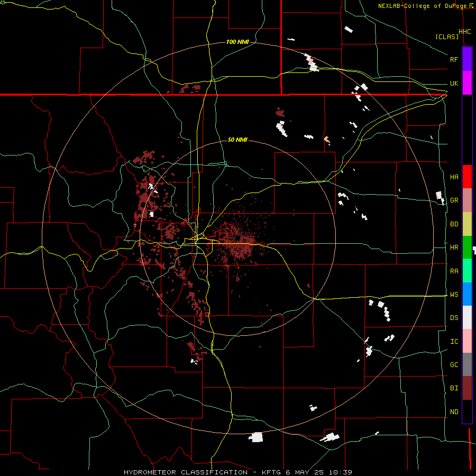This screenshot has height=476, width=476.
Task: Click the IC pink legend swatch
Action: point(467,341)
